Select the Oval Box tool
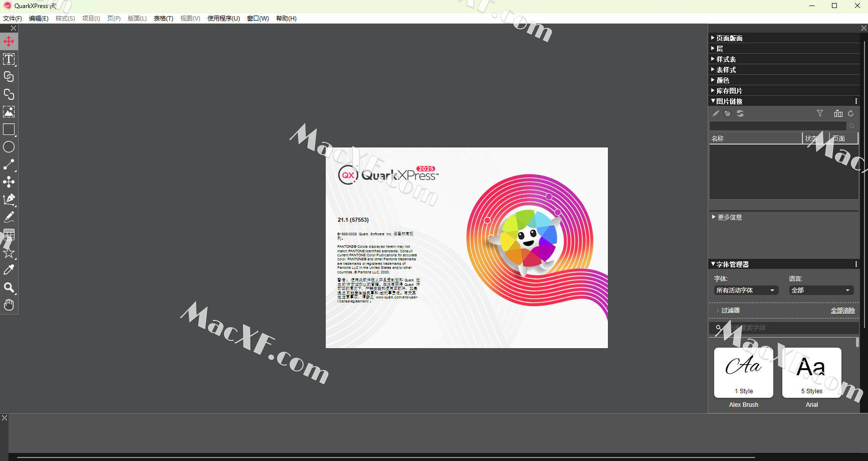868x461 pixels. coord(9,147)
